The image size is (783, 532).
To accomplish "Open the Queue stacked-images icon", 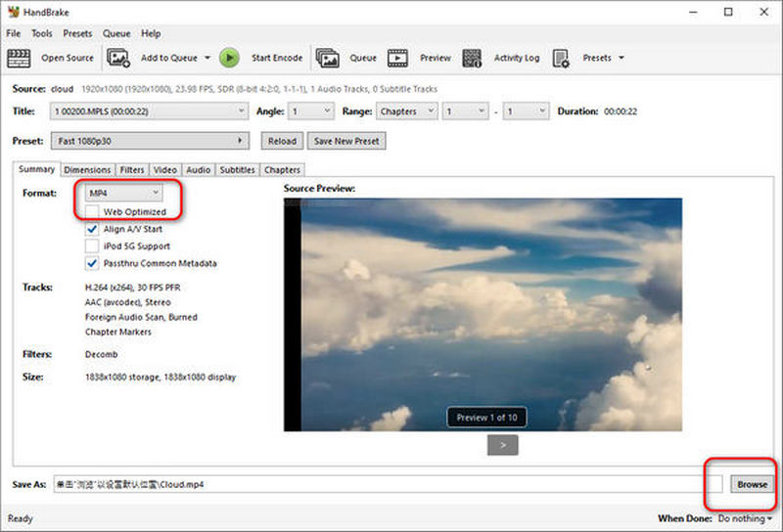I will click(x=328, y=58).
